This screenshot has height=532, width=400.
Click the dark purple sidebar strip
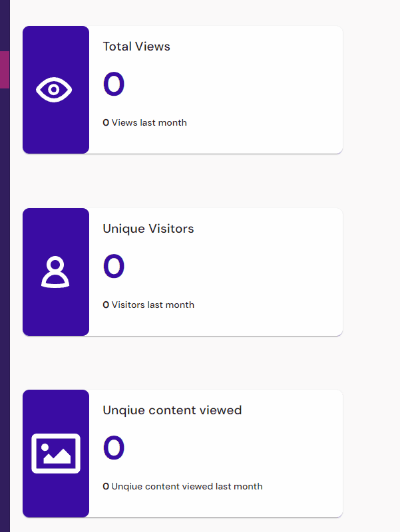click(5, 305)
